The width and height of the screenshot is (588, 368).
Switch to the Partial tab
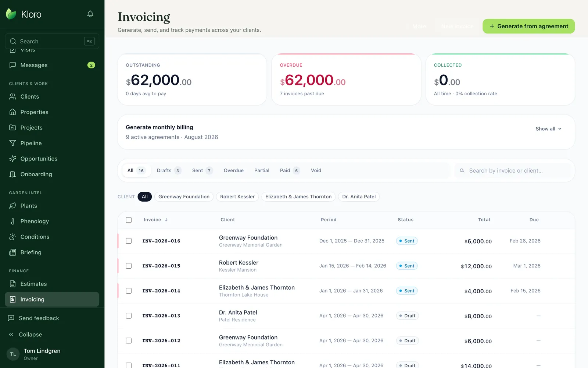(262, 170)
